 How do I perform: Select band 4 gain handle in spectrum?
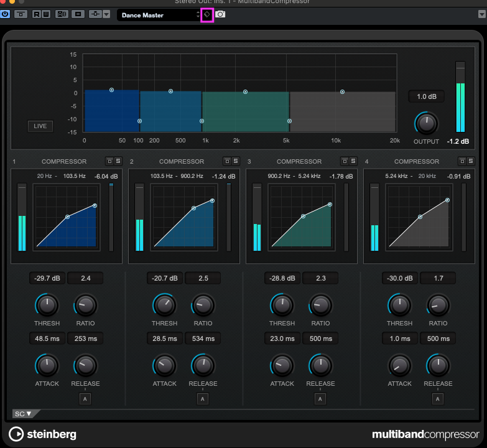[x=342, y=92]
